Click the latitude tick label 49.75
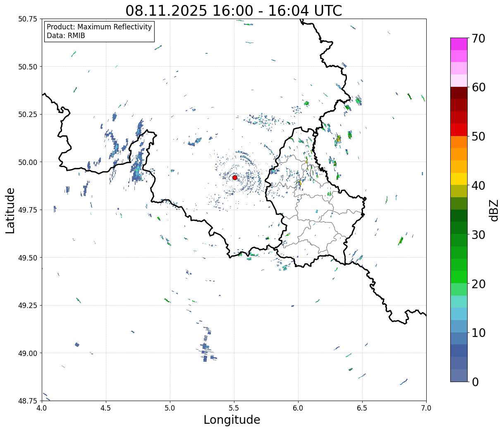 [x=28, y=210]
